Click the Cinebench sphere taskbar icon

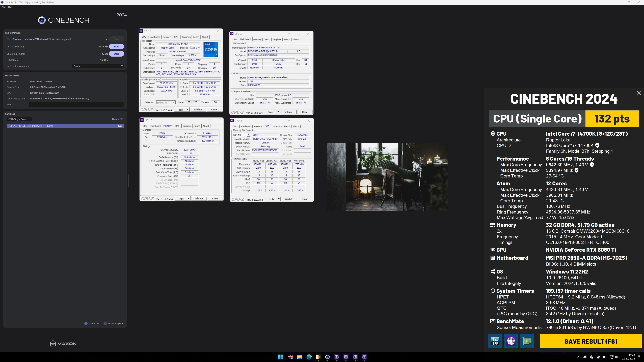328,357
